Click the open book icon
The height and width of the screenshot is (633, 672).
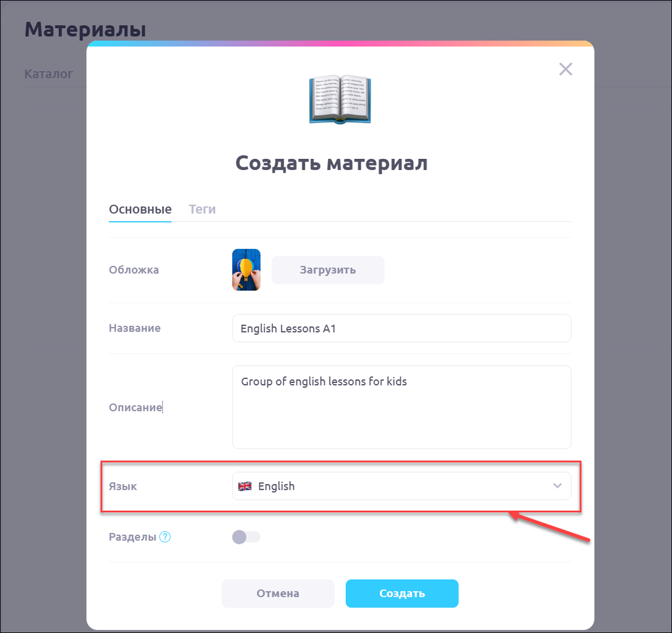(340, 100)
